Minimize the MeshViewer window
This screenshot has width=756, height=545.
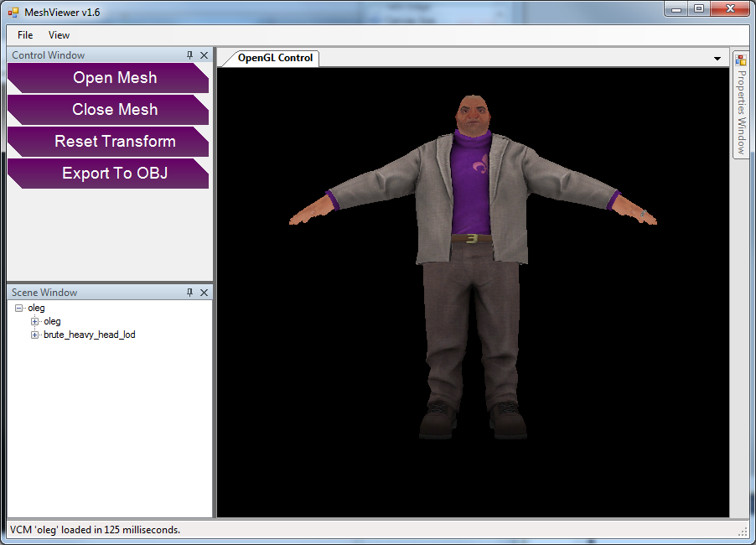tap(676, 9)
